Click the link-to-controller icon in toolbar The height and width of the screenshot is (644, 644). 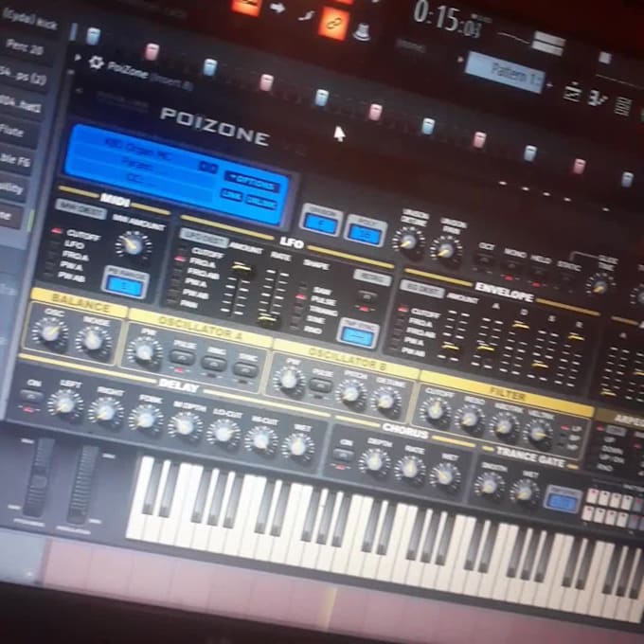[333, 24]
